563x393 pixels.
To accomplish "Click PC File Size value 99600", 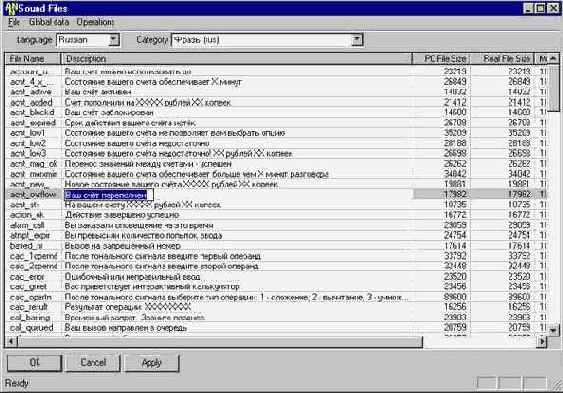I will [455, 297].
